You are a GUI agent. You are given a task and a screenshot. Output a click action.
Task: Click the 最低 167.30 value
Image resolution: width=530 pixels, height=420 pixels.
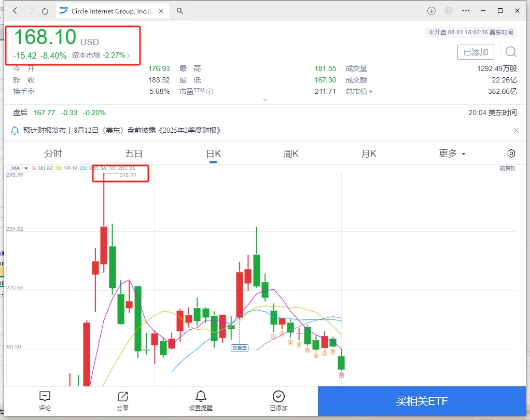coord(325,80)
